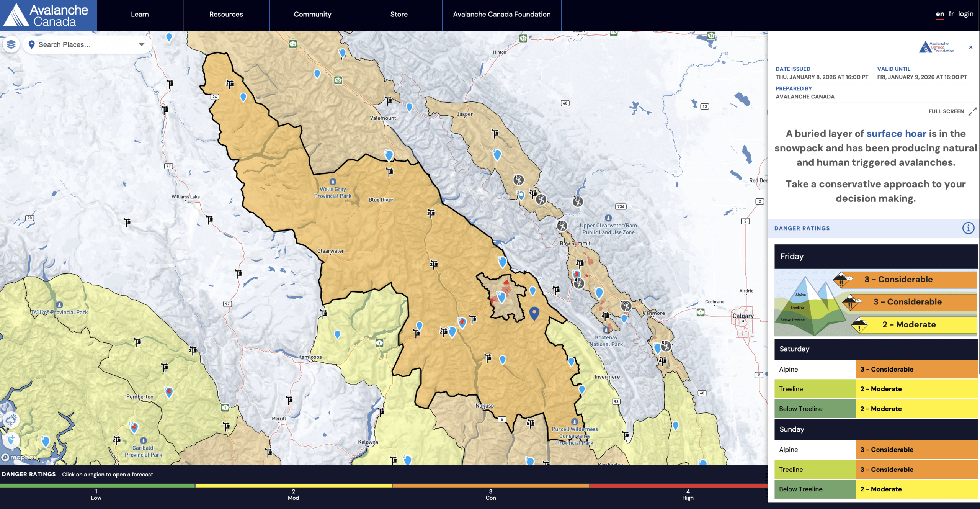Screen dimensions: 980x509
Task: Click the Avalanche Canada logo
Action: (48, 15)
